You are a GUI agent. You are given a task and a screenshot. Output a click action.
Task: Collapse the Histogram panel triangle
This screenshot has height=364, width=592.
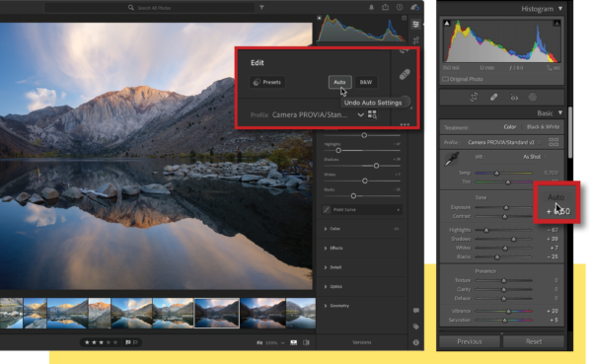[x=560, y=8]
